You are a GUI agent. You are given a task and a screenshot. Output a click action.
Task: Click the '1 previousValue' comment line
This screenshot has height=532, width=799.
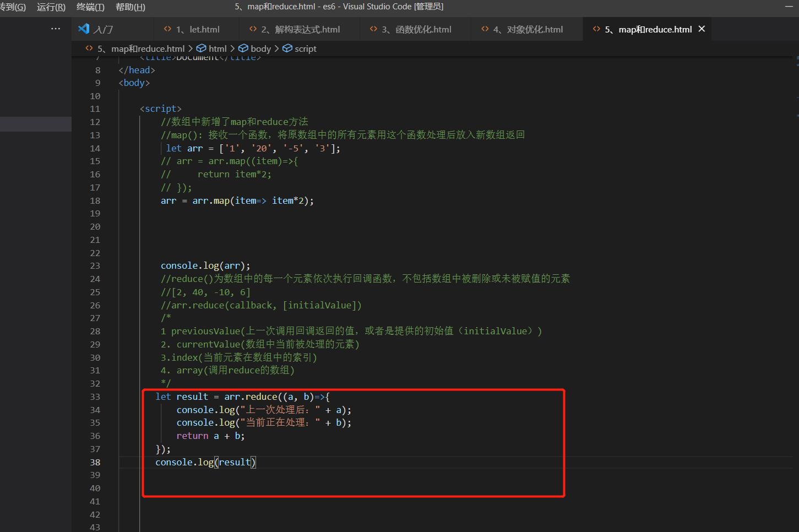(351, 331)
